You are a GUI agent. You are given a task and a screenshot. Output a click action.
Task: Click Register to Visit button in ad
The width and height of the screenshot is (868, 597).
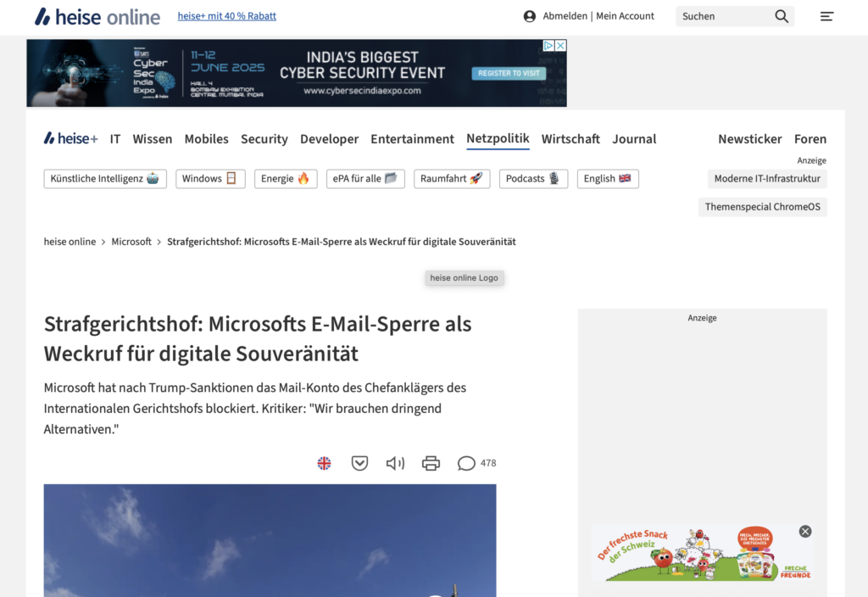[x=509, y=73]
